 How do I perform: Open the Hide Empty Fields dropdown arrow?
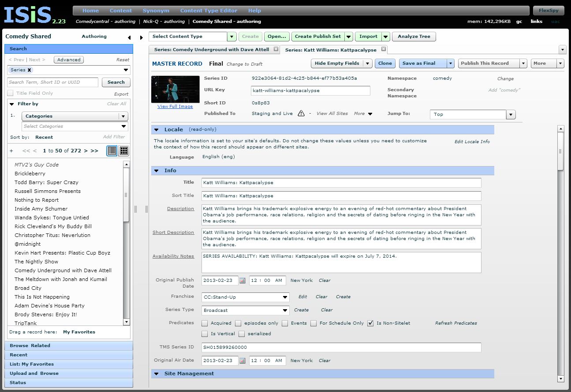(x=367, y=63)
